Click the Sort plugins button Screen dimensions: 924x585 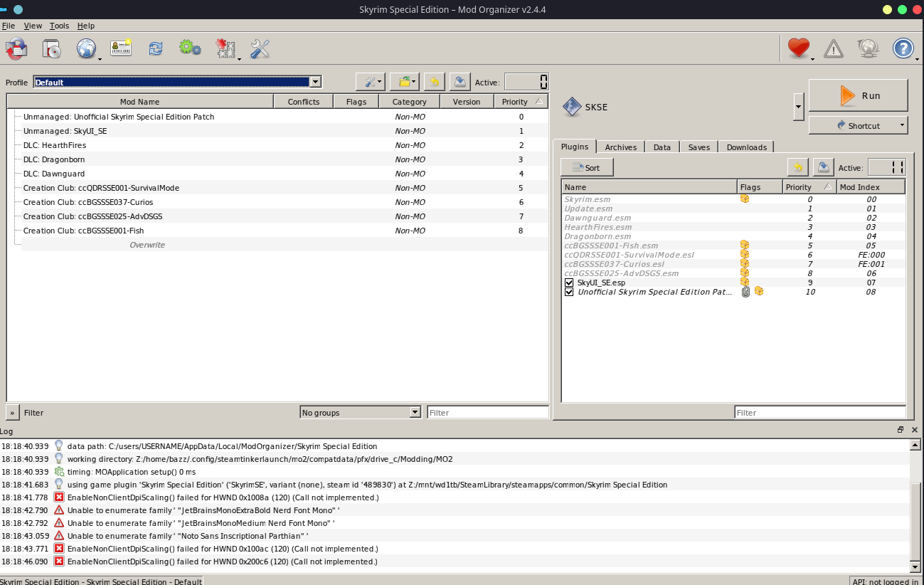[x=587, y=168]
